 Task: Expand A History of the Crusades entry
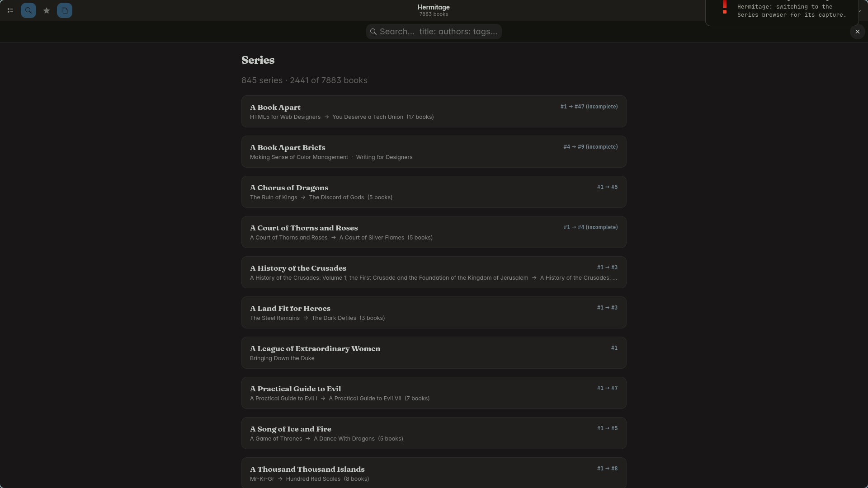point(434,272)
